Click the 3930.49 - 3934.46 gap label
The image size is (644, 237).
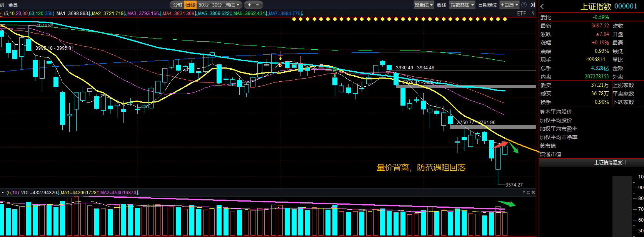[415, 68]
